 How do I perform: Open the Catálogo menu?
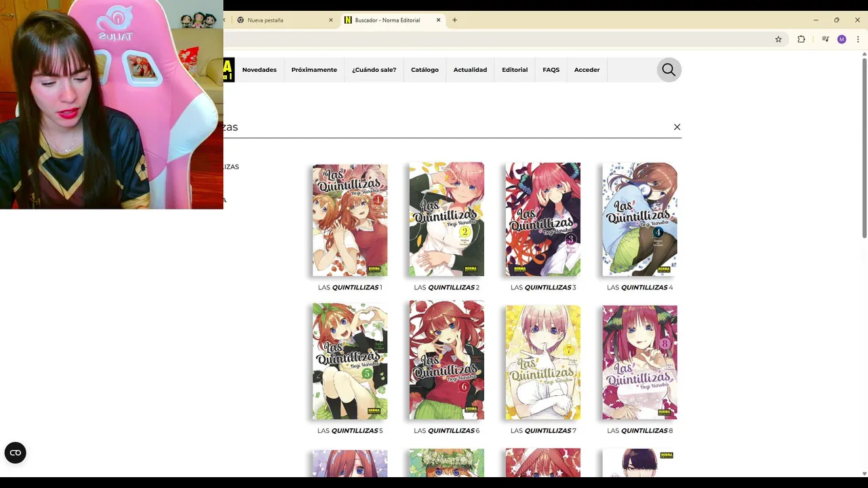pyautogui.click(x=425, y=70)
